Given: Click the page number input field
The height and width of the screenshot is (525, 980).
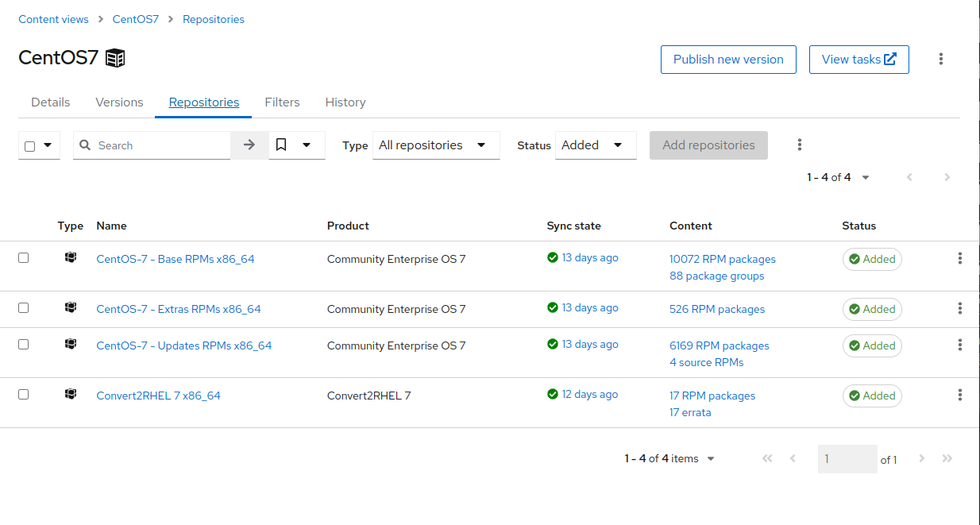Looking at the screenshot, I should tap(847, 459).
